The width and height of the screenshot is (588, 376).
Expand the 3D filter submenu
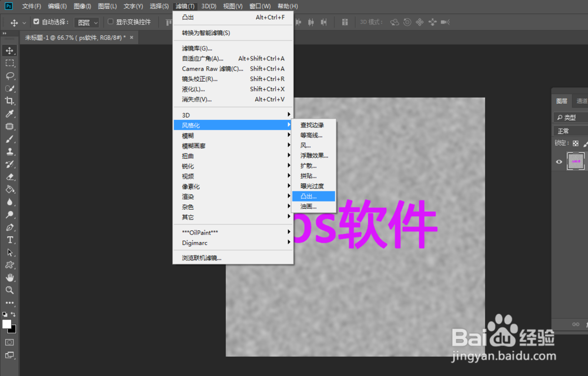click(233, 115)
